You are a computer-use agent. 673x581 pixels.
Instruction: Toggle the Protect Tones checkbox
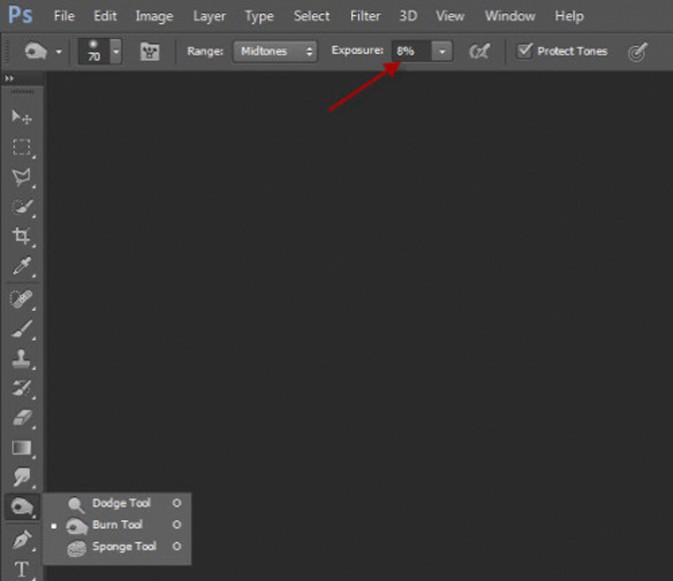(x=525, y=51)
